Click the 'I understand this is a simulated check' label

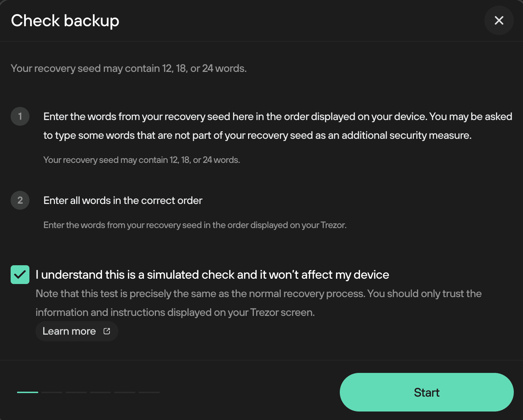tap(212, 274)
